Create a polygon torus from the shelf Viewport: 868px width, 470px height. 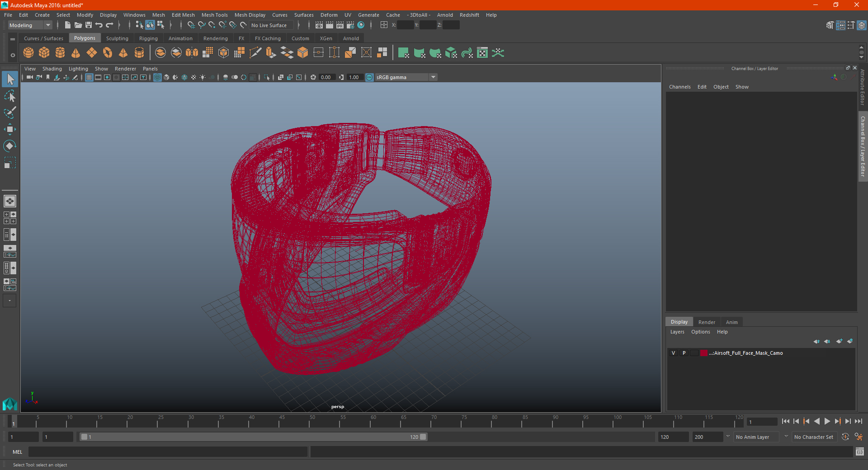pyautogui.click(x=108, y=53)
